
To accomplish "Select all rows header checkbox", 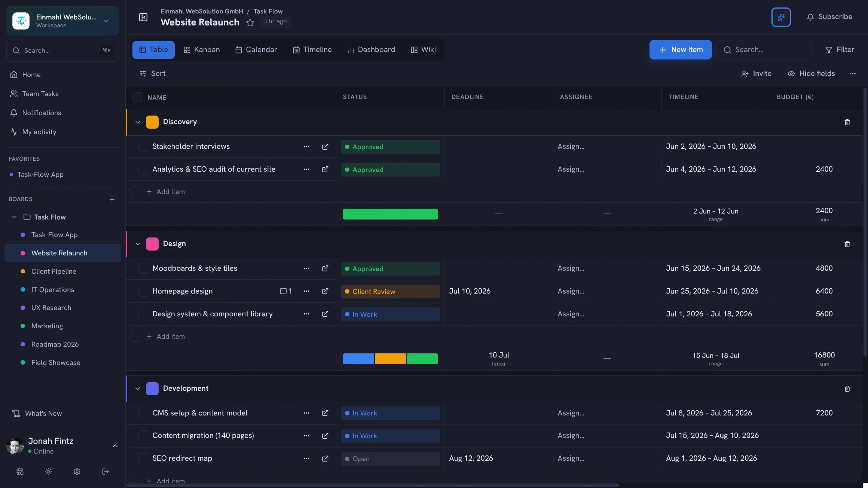I will pyautogui.click(x=138, y=98).
